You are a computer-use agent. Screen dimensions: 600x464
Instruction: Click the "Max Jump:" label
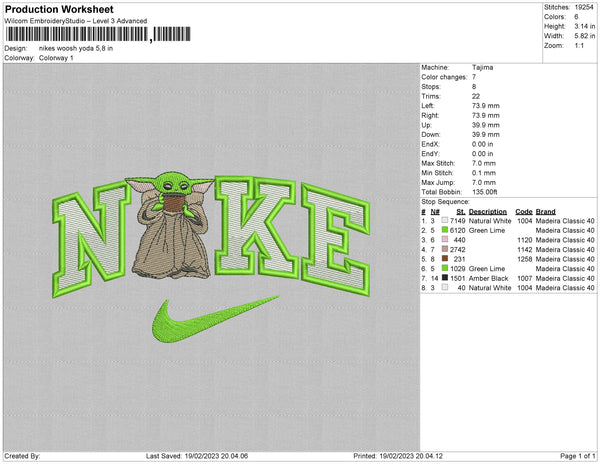(x=438, y=182)
